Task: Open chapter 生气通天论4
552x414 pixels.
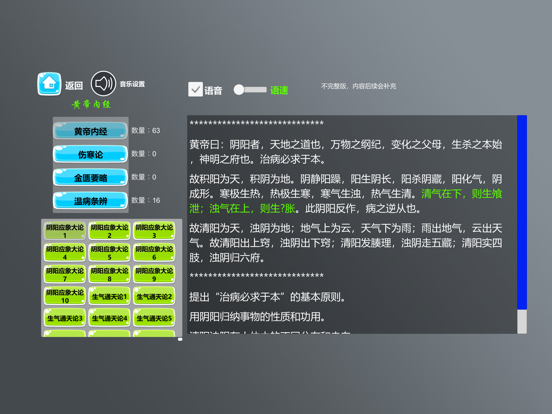Action: click(x=109, y=318)
